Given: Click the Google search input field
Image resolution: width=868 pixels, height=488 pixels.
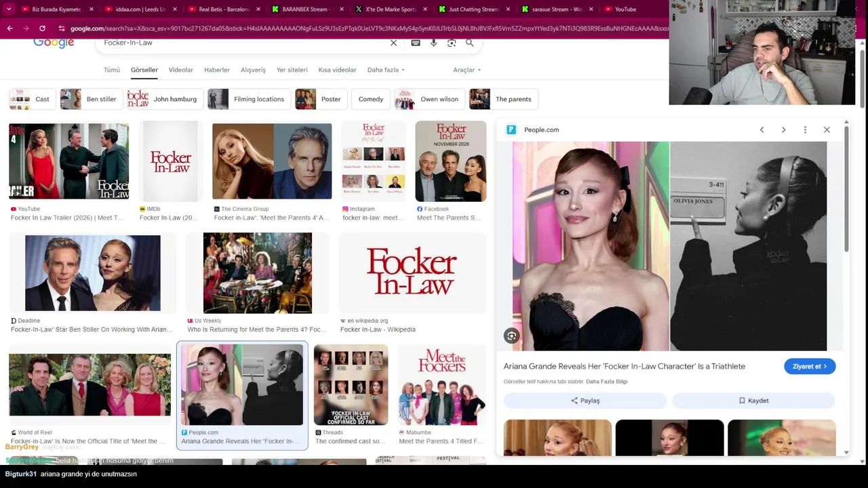Looking at the screenshot, I should point(244,43).
